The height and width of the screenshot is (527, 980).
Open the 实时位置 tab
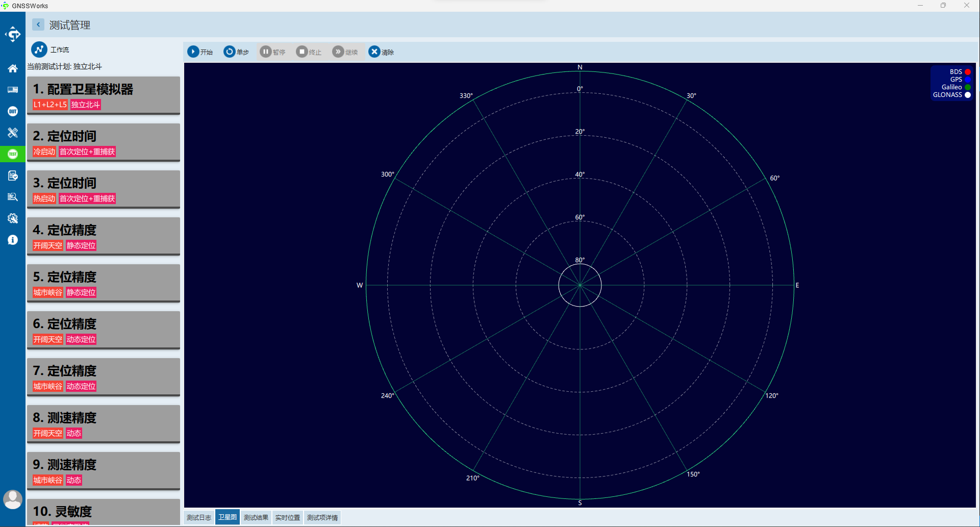(288, 517)
